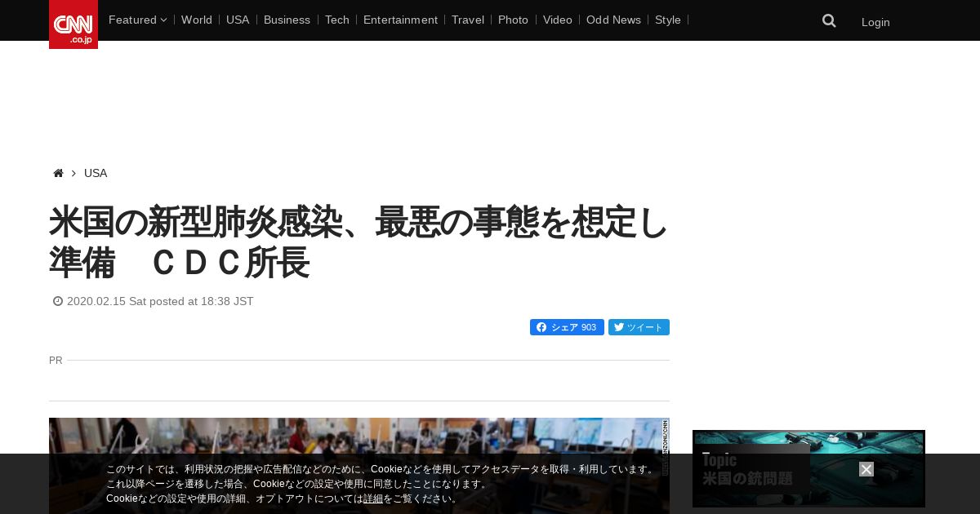Click the article headline 米国の新型肺炎感染

359,242
